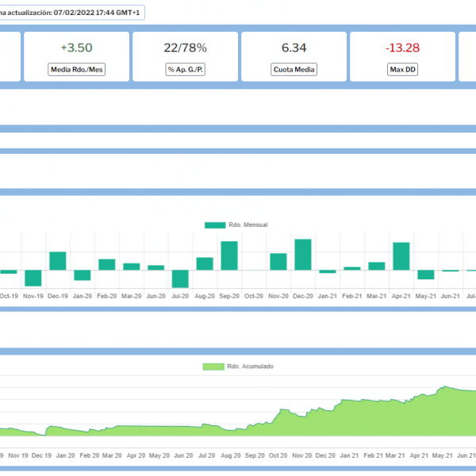Click the accumulated area chart peak near May 21
This screenshot has width=476, height=476.
coord(444,386)
